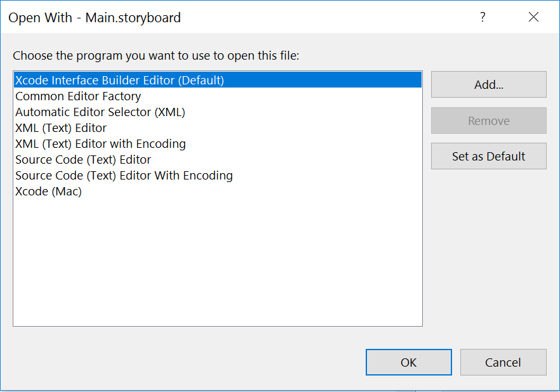Open the dialog help with the question mark
The height and width of the screenshot is (392, 560).
483,18
